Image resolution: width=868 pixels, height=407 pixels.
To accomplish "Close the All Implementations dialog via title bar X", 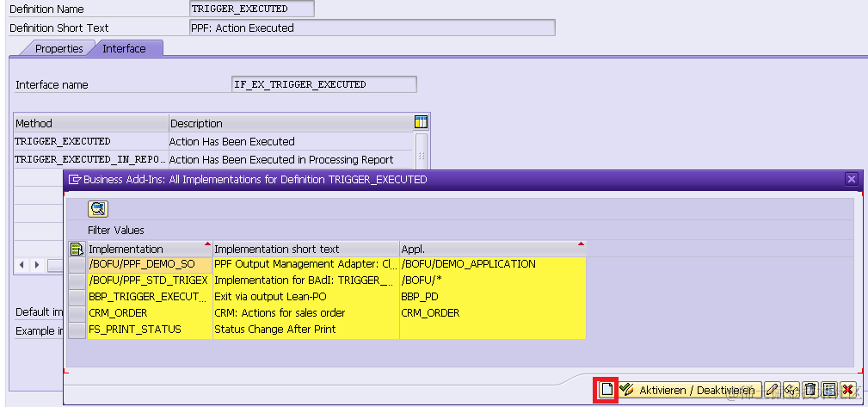I will (852, 180).
